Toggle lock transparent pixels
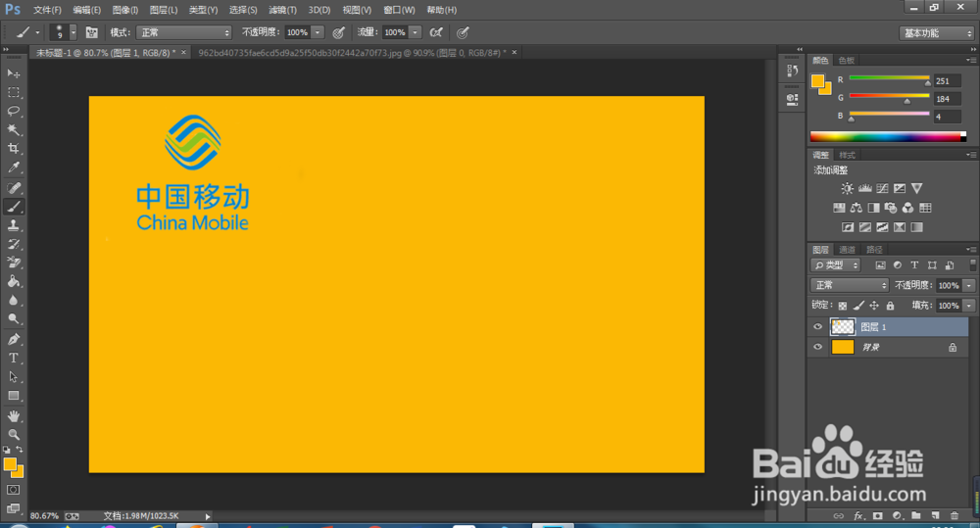 coord(843,306)
